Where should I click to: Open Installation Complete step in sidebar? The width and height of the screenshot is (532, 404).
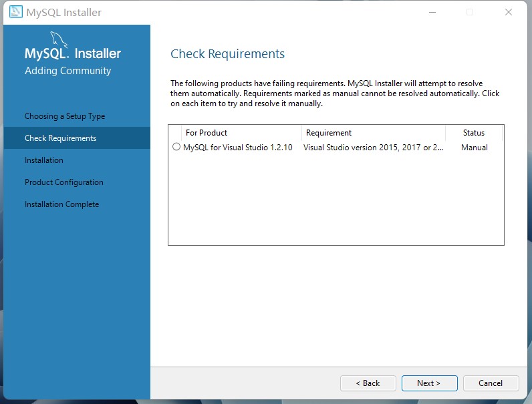click(61, 204)
